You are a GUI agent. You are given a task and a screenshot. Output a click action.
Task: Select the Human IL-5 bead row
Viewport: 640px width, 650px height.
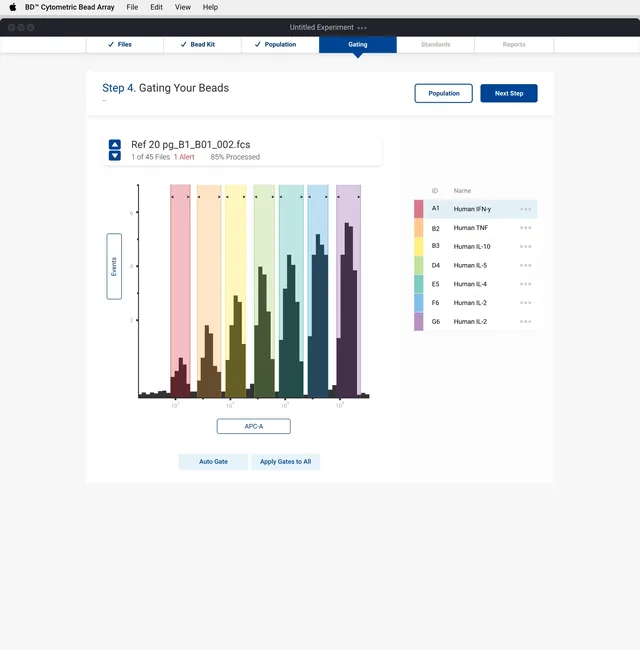coord(476,265)
